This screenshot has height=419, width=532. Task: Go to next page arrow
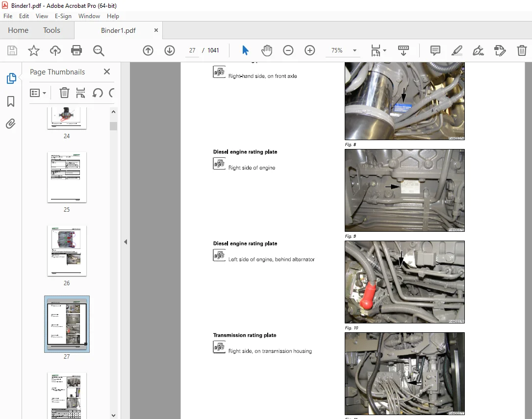click(170, 50)
